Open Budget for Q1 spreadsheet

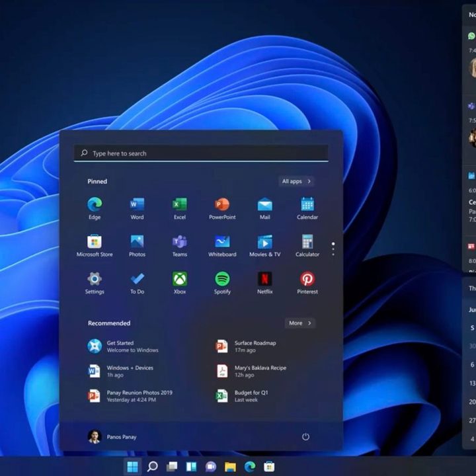242,396
